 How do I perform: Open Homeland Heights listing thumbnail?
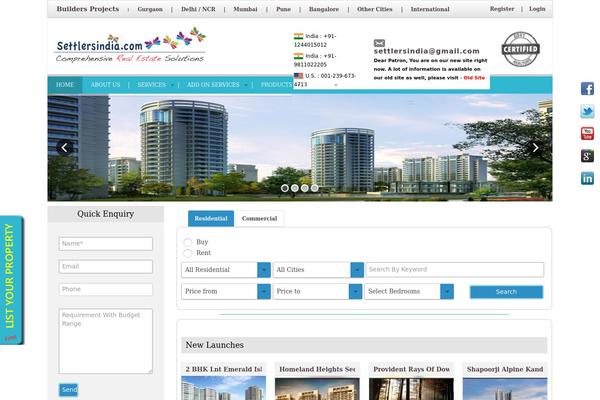(317, 388)
